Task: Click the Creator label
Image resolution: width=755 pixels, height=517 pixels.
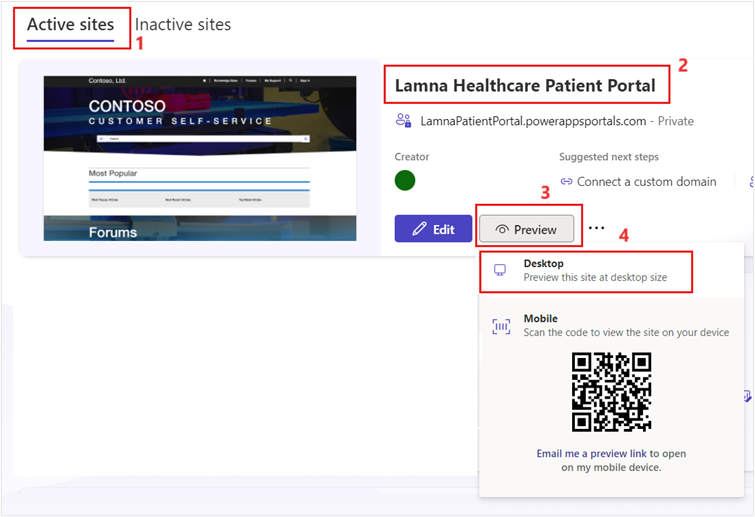Action: 412,157
